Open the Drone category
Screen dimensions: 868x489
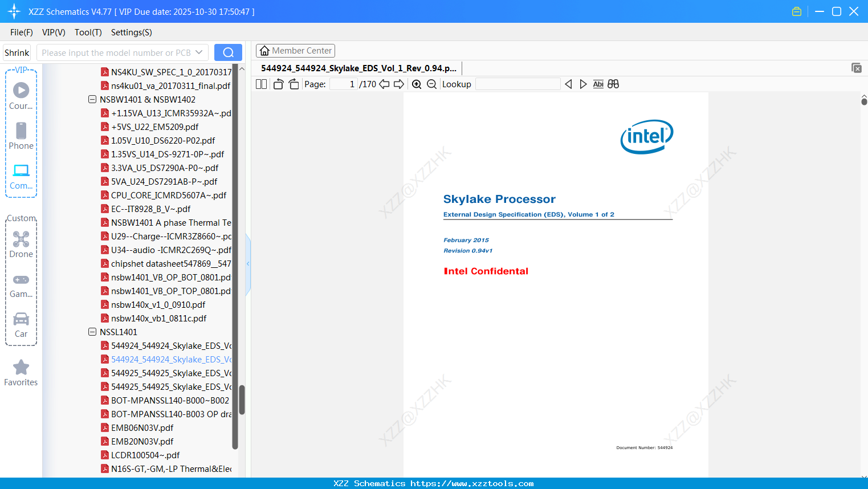21,244
